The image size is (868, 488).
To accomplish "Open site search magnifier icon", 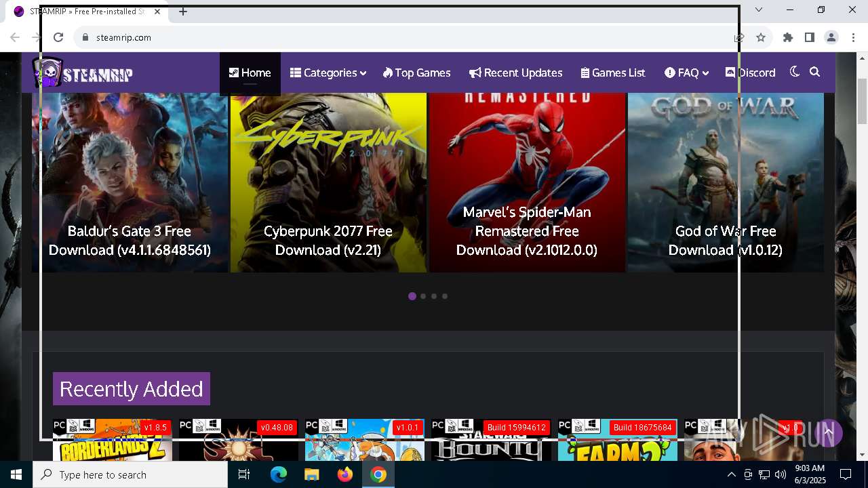I will coord(815,72).
